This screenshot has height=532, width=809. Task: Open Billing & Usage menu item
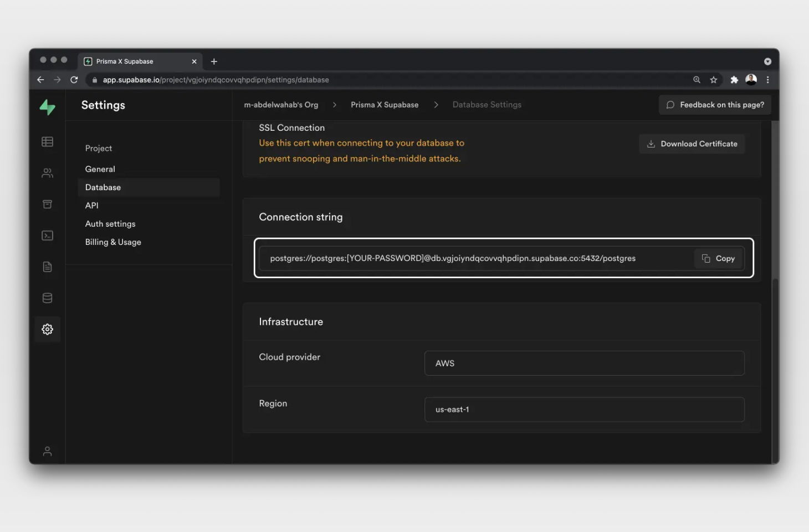point(113,242)
